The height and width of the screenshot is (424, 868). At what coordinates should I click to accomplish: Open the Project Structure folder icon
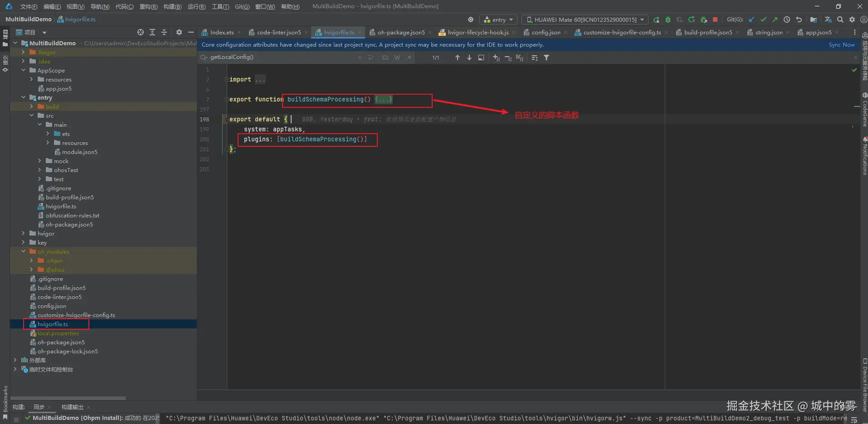click(x=814, y=19)
